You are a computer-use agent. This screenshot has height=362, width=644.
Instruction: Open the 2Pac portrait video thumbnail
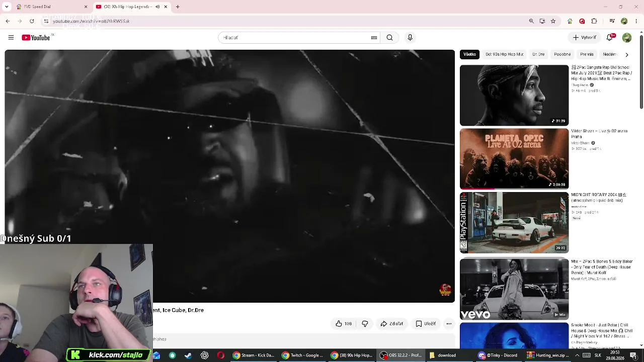click(x=514, y=95)
